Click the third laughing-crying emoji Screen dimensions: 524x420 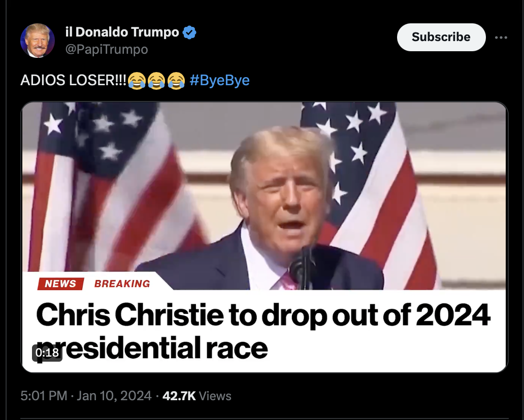176,81
